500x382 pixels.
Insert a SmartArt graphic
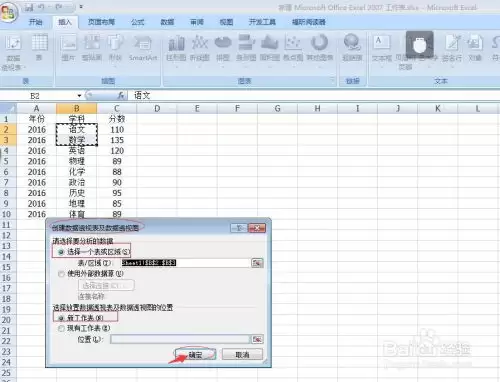tap(143, 47)
